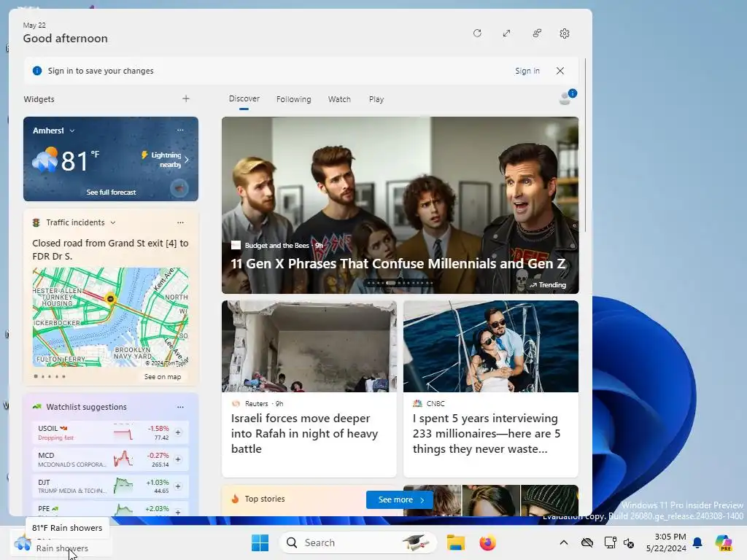Click the Top stories flame icon
Image resolution: width=747 pixels, height=560 pixels.
pos(235,499)
